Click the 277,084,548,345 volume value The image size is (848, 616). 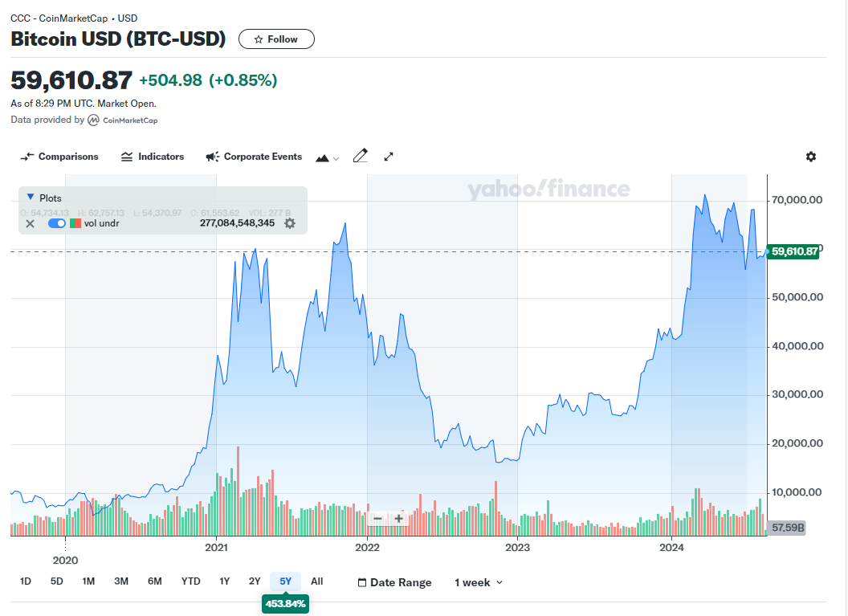click(x=238, y=222)
